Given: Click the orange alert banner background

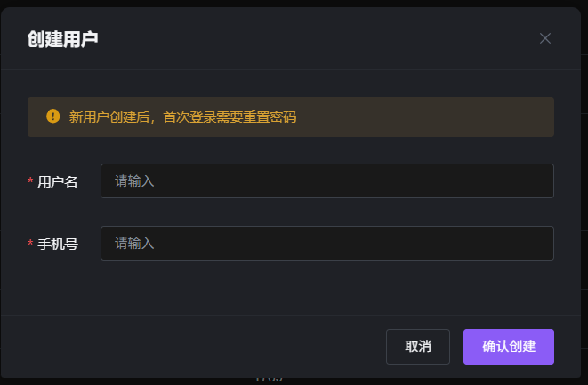Looking at the screenshot, I should (x=423, y=117).
